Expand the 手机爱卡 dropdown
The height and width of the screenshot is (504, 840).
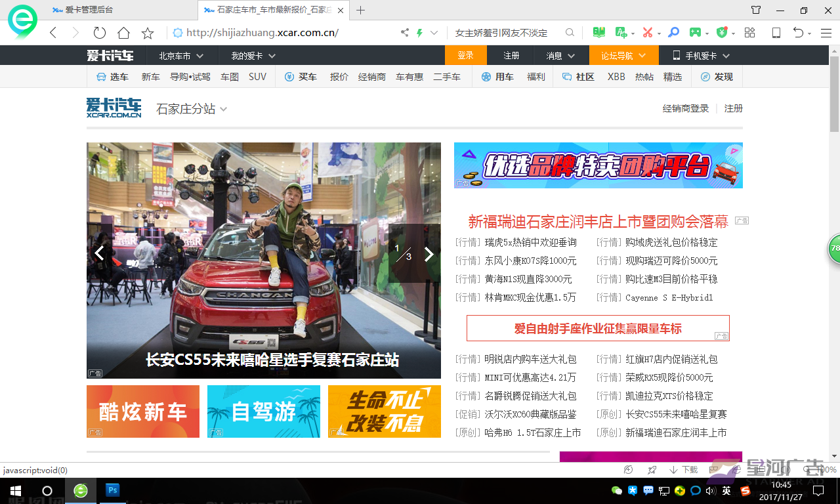click(x=701, y=56)
